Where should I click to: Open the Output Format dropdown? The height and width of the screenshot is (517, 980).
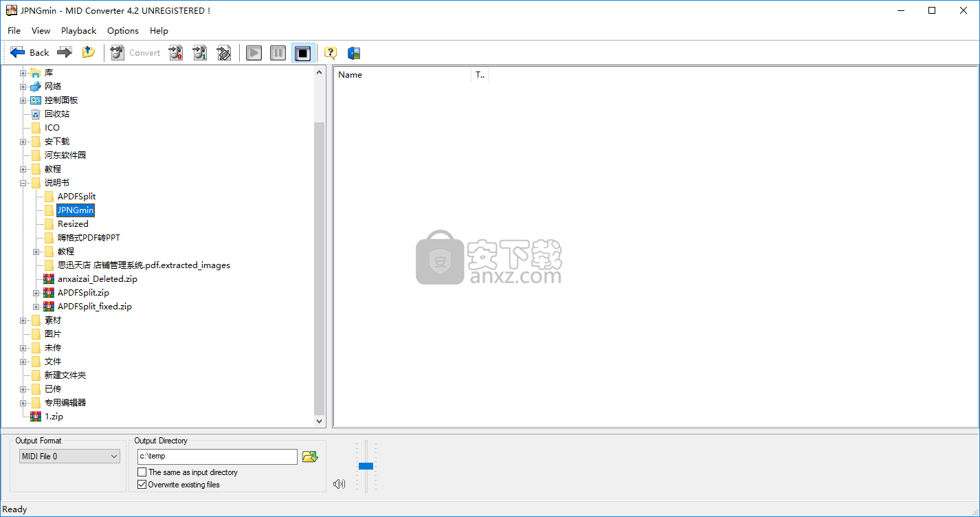[x=69, y=456]
